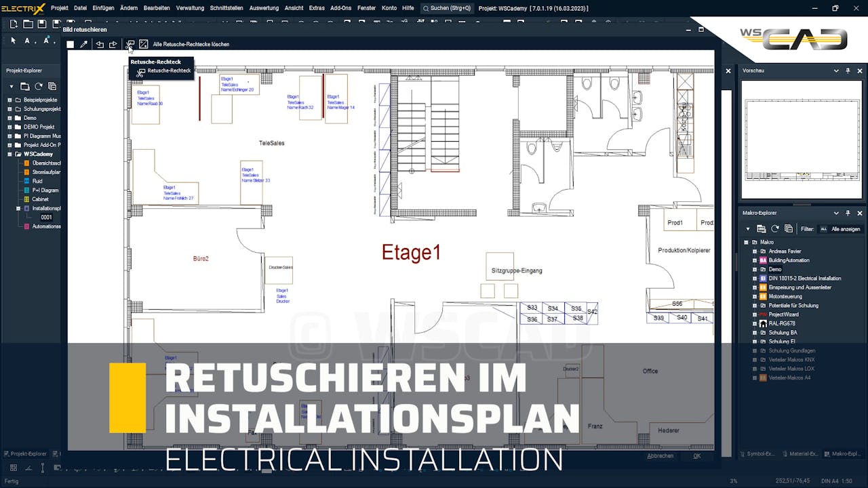This screenshot has height=488, width=868.
Task: Collapse the WSCademy project tree
Action: [x=9, y=154]
